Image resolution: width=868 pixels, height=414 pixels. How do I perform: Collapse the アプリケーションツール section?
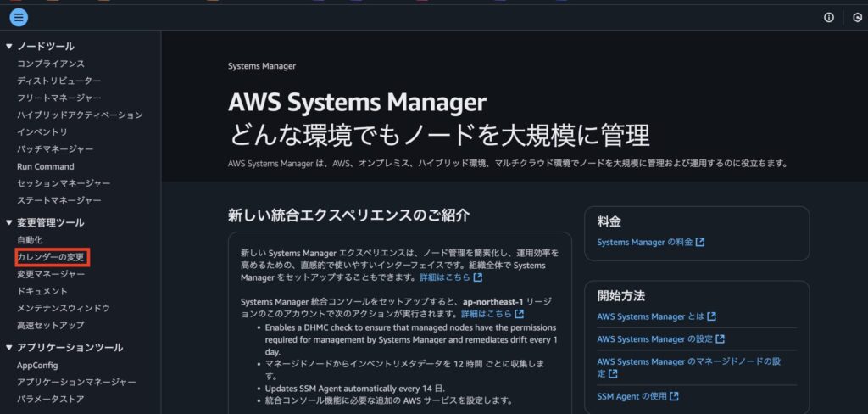8,348
